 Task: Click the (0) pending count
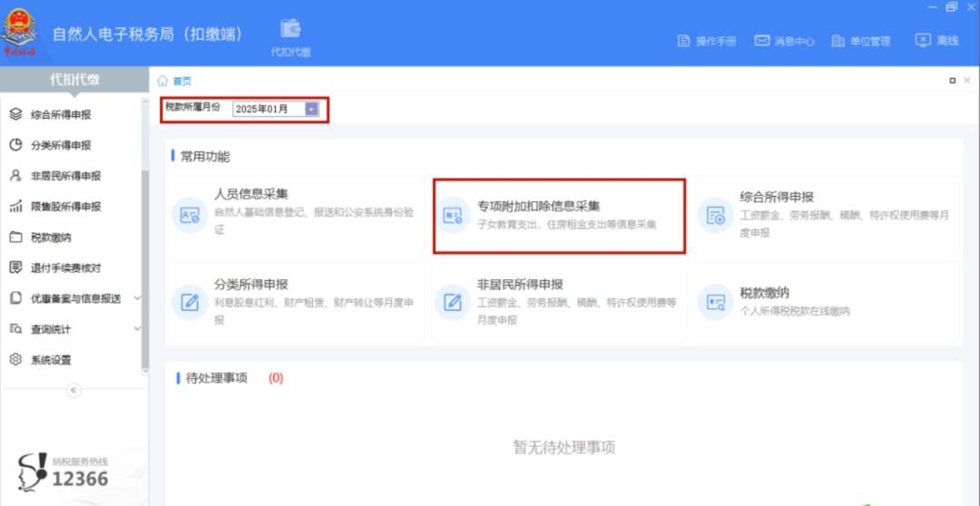(276, 378)
